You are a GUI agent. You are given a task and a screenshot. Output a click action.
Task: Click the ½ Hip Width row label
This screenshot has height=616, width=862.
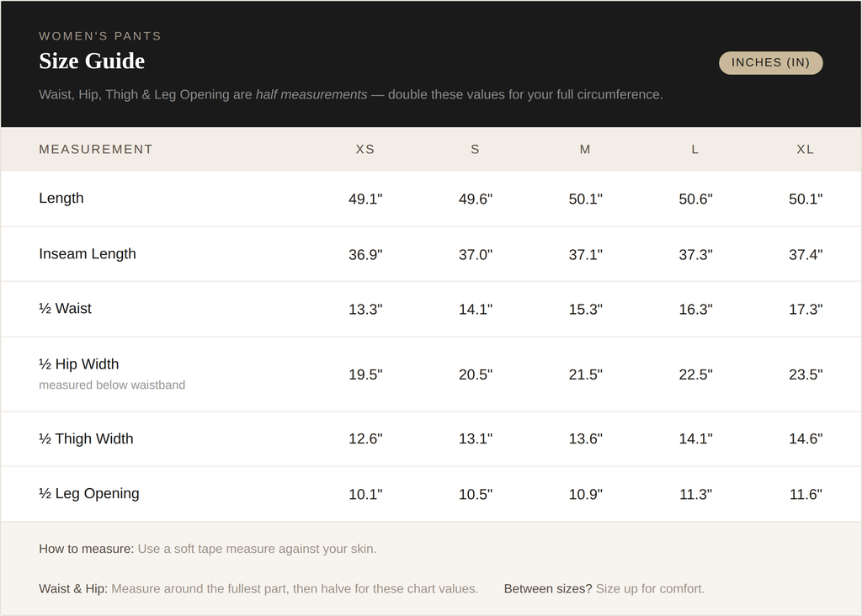pyautogui.click(x=78, y=364)
